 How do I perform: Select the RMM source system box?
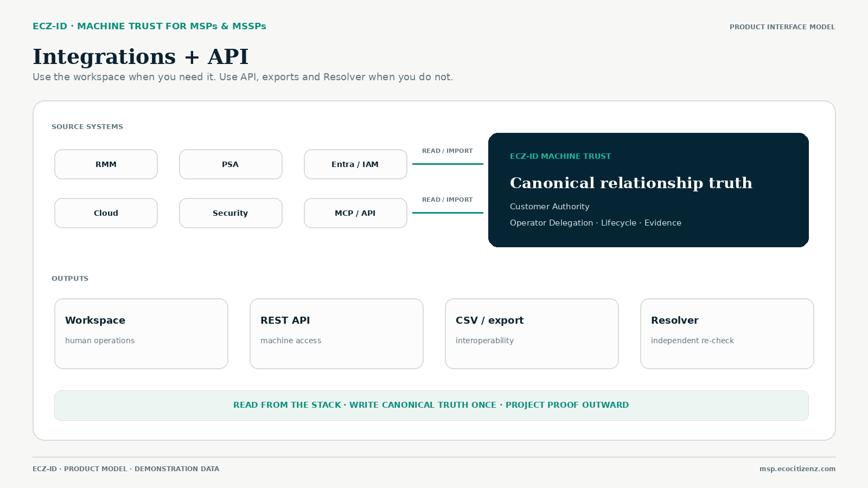106,164
